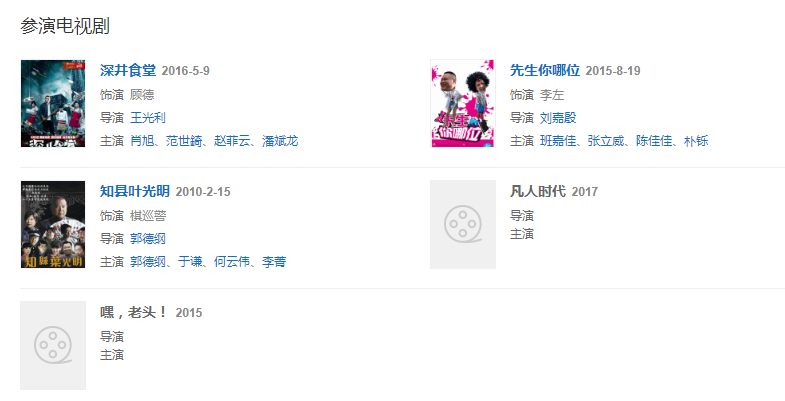This screenshot has height=401, width=785.
Task: Open actor 范世錡 link
Action: pyautogui.click(x=184, y=141)
